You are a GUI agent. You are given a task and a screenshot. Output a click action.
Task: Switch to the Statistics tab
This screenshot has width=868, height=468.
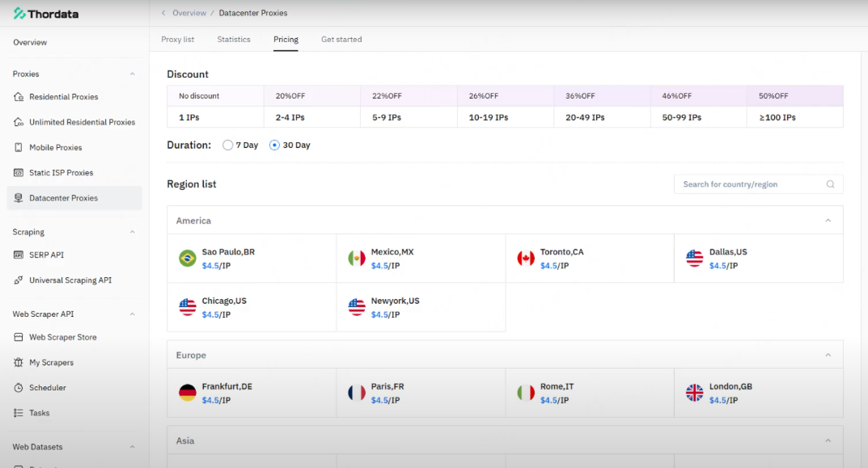click(x=234, y=40)
